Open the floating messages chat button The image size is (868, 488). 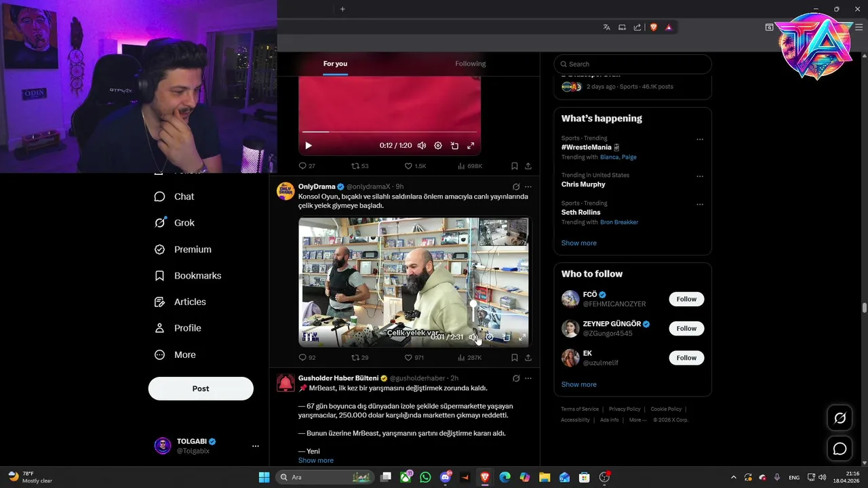(840, 449)
